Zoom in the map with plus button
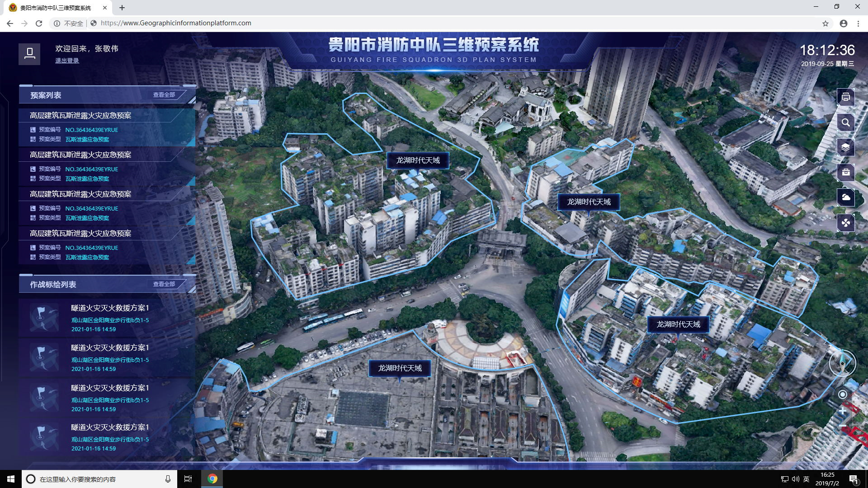Screen dimensions: 868x488 tap(842, 411)
